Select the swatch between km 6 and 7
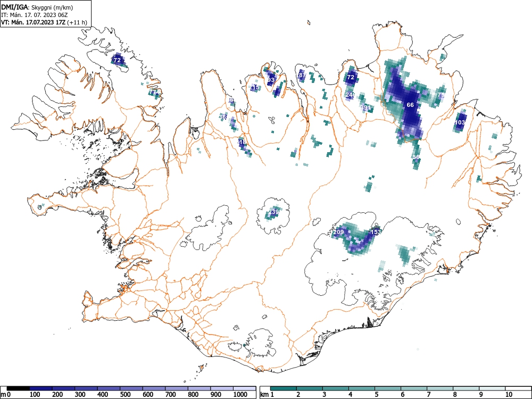 (x=414, y=388)
